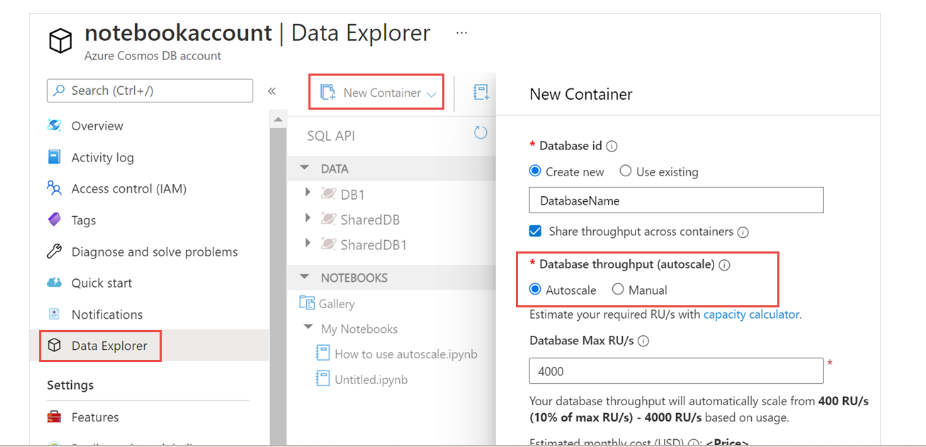926x447 pixels.
Task: Open the more options ellipsis in header
Action: click(461, 33)
